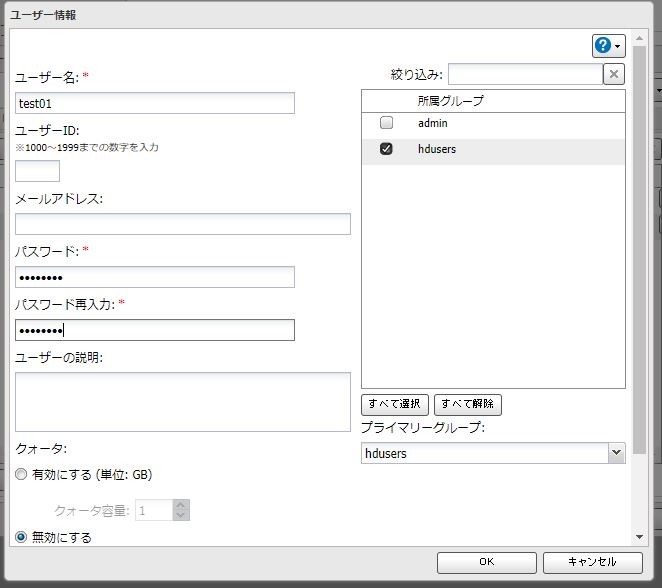
Task: Click the メールアドレス input field
Action: [x=183, y=224]
